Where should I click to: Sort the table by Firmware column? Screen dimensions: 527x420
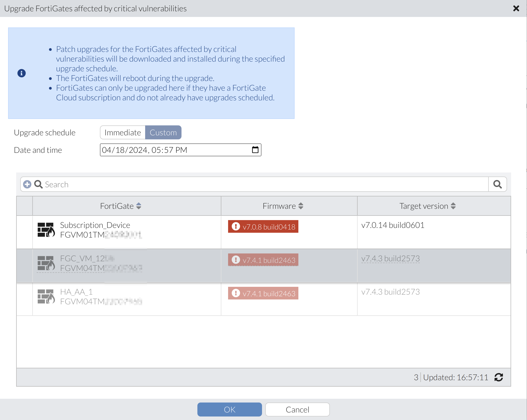coord(301,206)
